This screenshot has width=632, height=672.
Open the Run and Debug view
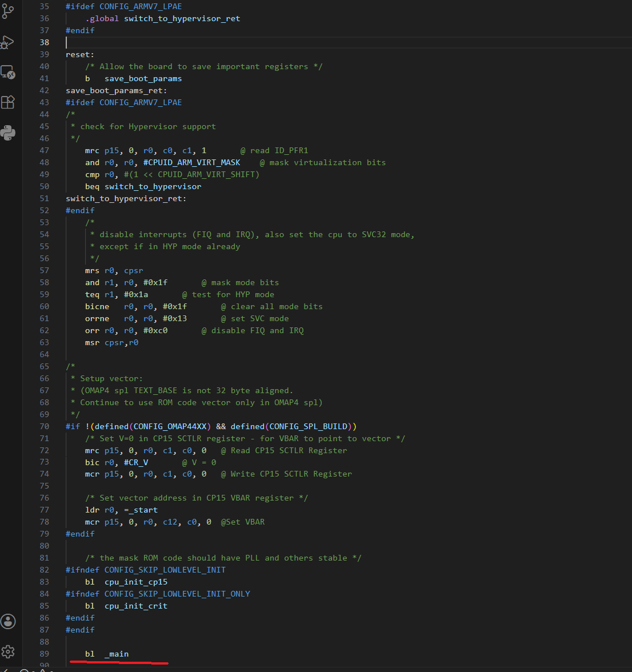tap(7, 42)
